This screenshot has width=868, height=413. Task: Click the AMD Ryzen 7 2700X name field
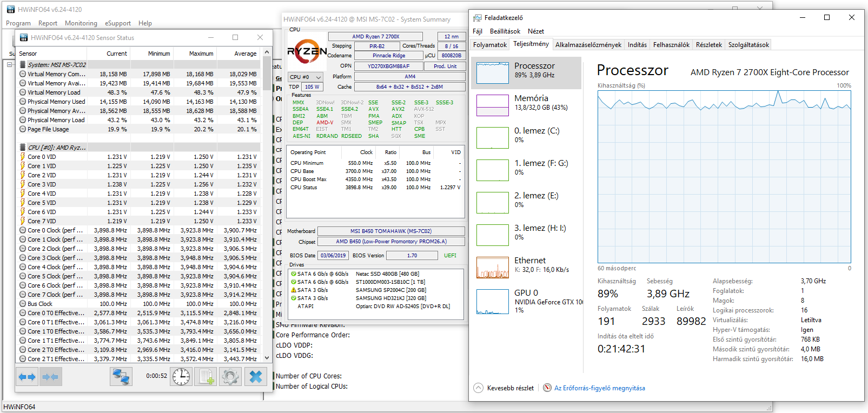click(x=375, y=37)
